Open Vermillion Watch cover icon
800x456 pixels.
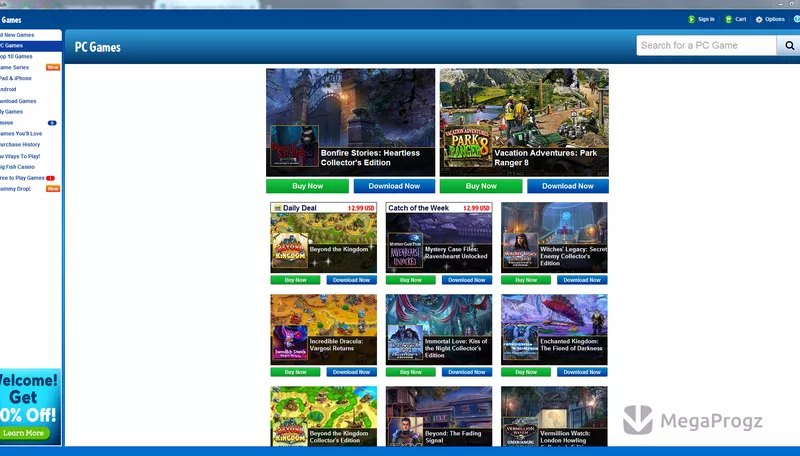coord(521,432)
